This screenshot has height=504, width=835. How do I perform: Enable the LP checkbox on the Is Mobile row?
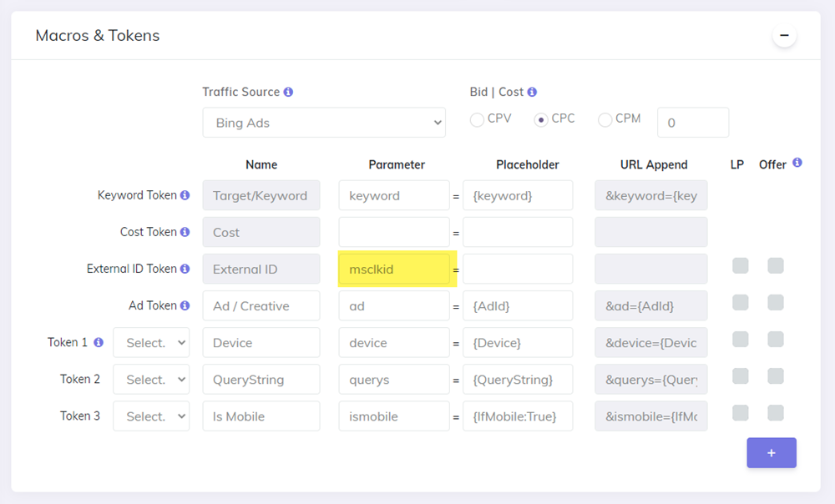tap(740, 412)
